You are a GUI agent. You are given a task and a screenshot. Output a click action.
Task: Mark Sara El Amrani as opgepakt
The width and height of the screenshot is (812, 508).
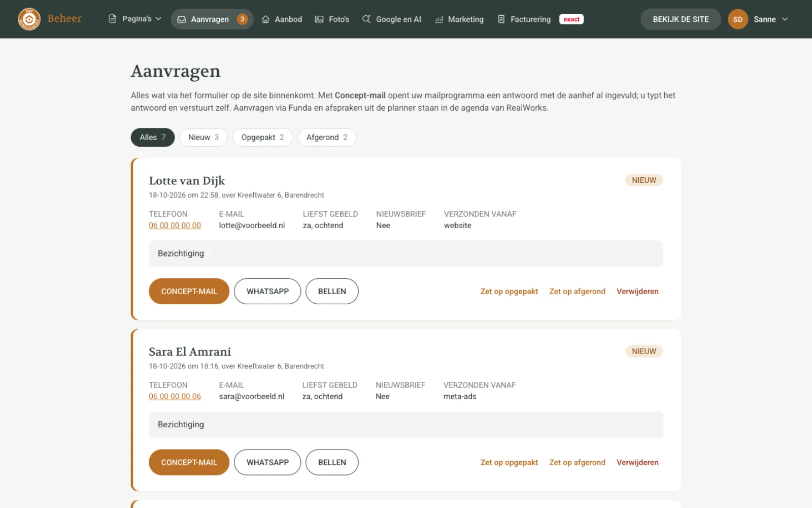509,463
